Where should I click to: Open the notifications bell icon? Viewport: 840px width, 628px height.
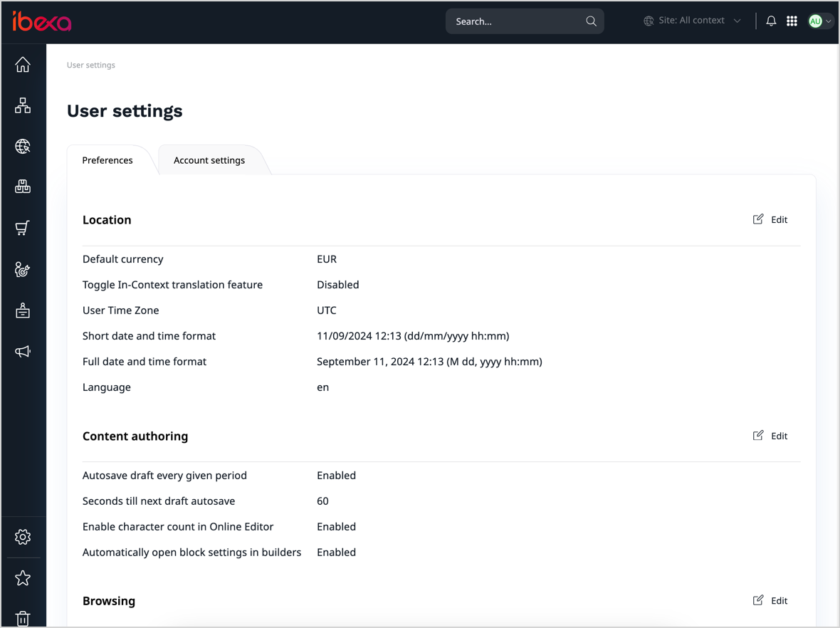pos(770,21)
